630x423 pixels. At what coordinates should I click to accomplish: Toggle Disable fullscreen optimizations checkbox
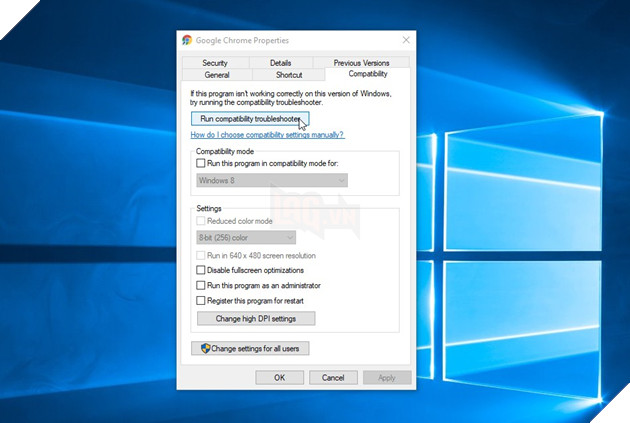[x=200, y=270]
